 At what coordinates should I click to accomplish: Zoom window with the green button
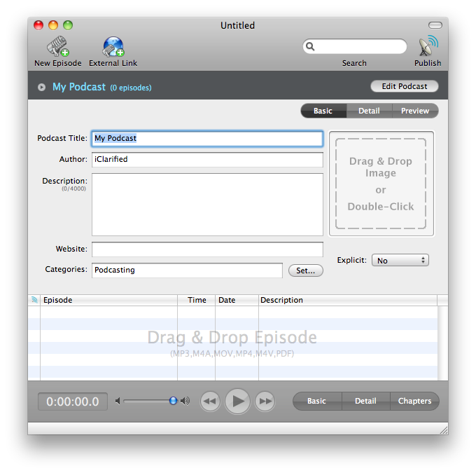[x=68, y=25]
